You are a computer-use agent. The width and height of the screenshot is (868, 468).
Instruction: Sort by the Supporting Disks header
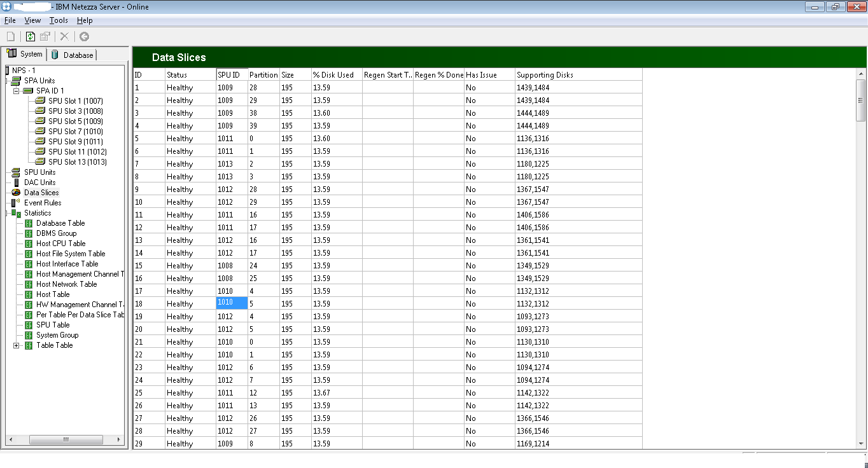(579, 74)
